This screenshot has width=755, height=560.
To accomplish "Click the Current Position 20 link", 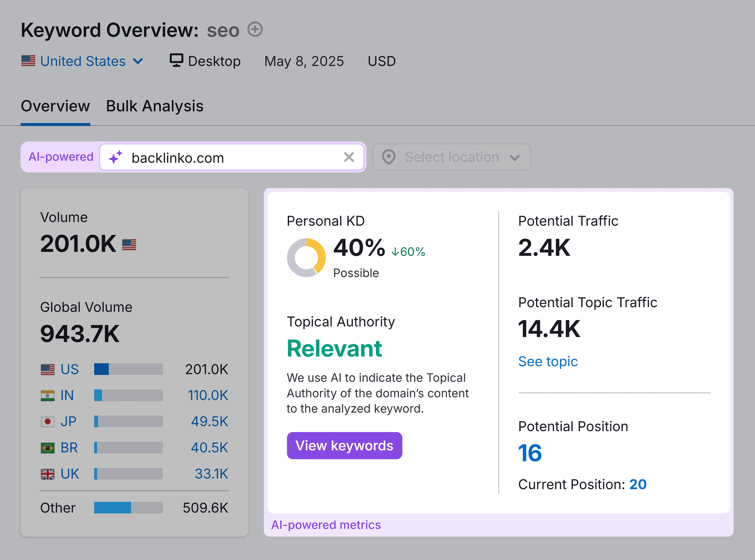I will click(638, 484).
